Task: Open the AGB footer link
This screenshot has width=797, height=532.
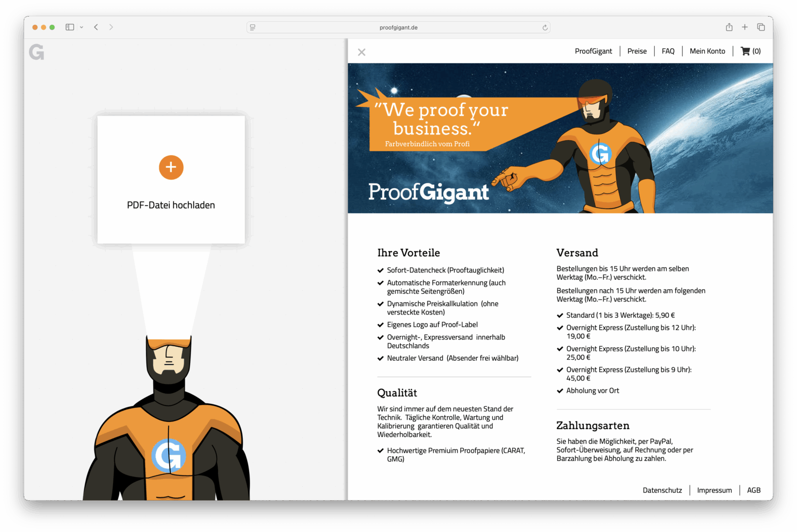Action: [x=753, y=490]
